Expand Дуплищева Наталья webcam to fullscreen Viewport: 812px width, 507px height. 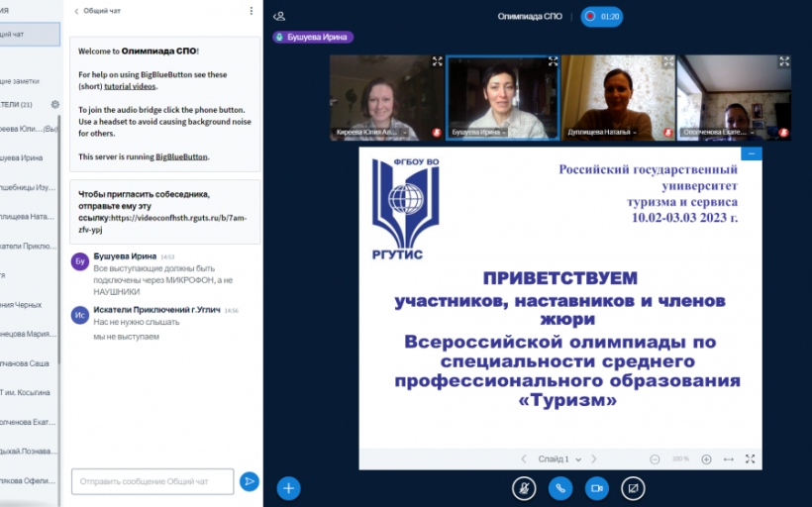(668, 61)
